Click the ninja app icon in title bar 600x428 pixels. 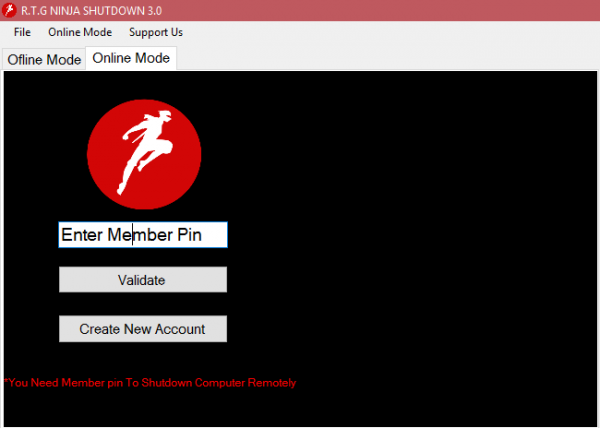tap(9, 10)
